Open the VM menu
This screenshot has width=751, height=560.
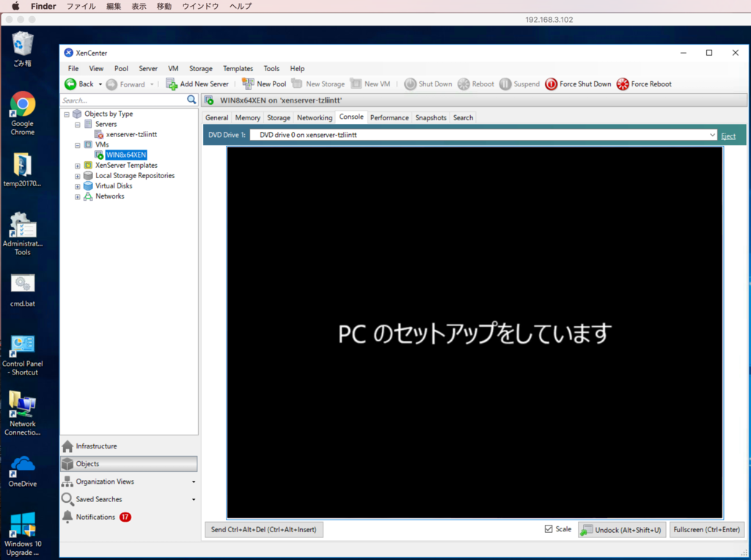click(x=173, y=68)
